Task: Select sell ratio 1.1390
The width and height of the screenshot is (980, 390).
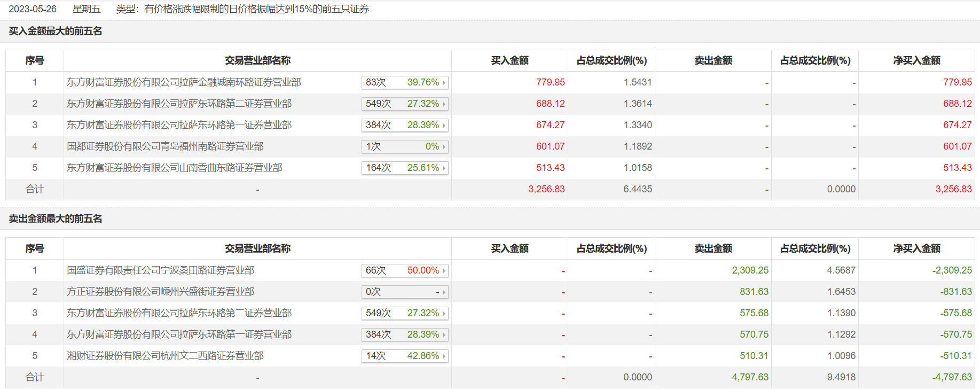Action: pyautogui.click(x=841, y=313)
